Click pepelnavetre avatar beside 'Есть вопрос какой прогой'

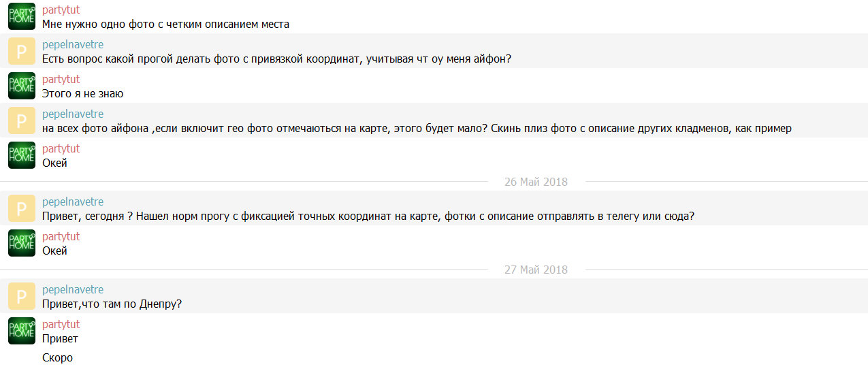[x=22, y=51]
